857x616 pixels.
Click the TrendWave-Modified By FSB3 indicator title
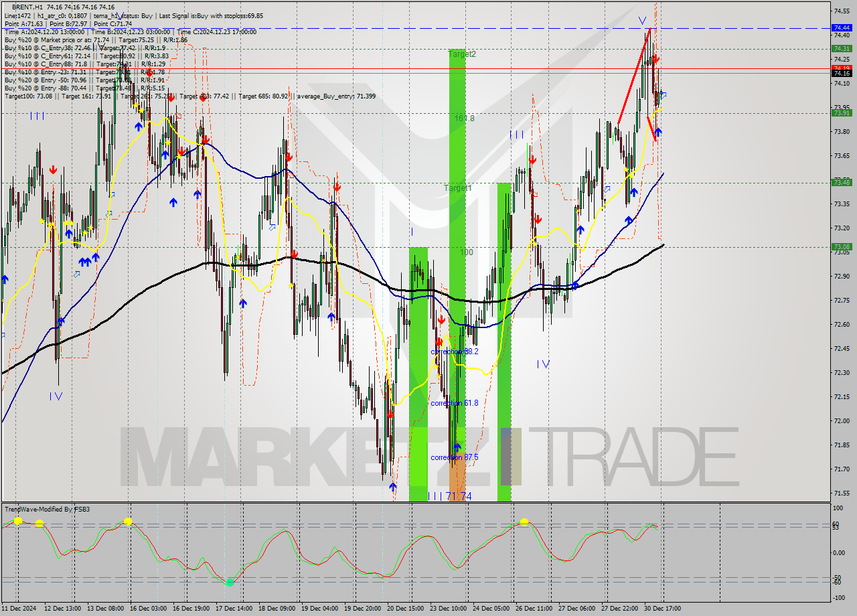click(x=48, y=510)
